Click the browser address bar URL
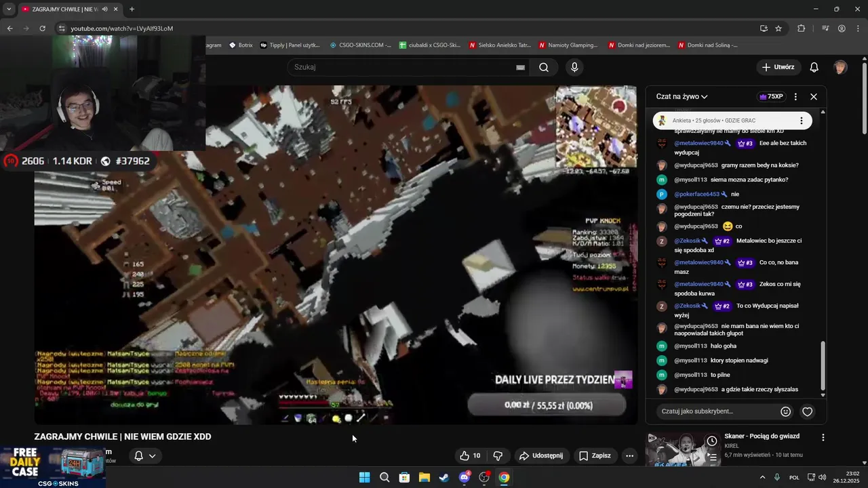This screenshot has width=868, height=488. pyautogui.click(x=122, y=28)
